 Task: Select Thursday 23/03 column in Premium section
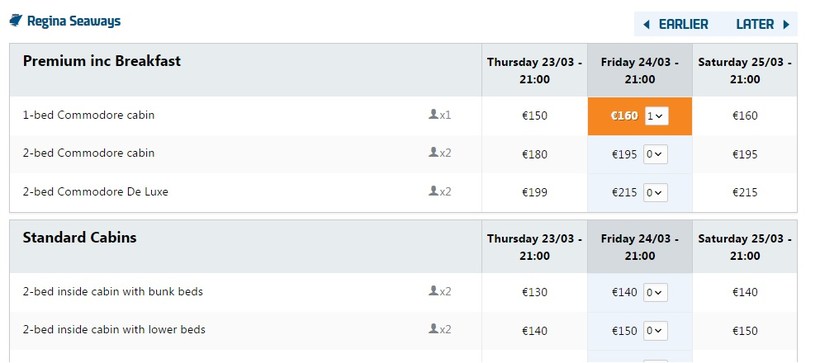tap(534, 71)
